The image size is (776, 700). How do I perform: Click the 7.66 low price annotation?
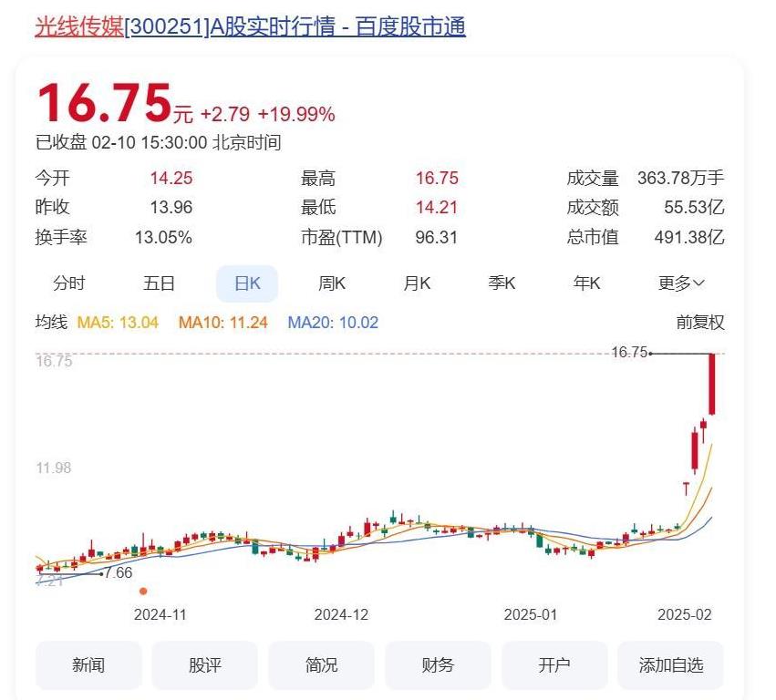[x=119, y=573]
